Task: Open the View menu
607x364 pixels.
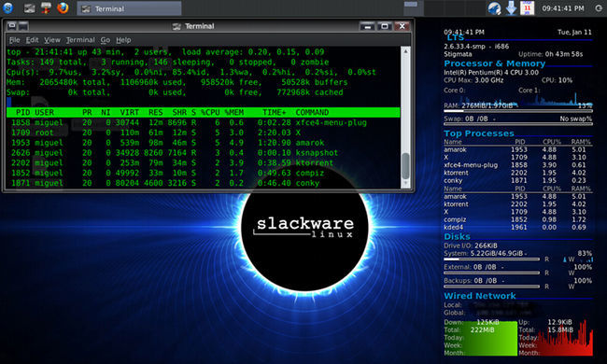Action: pos(52,40)
